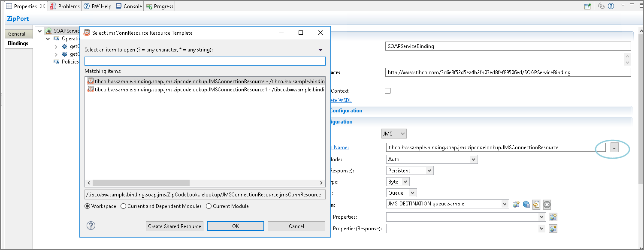Select the Bindings side tab
The image size is (644, 250).
pos(18,43)
